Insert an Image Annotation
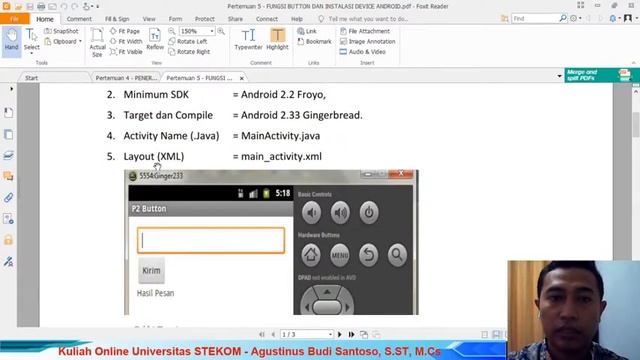 pyautogui.click(x=368, y=42)
